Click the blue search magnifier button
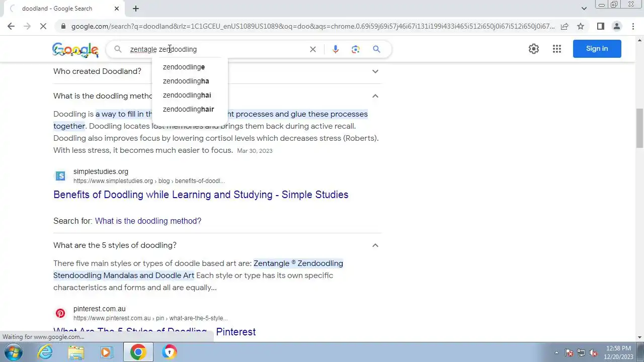 pos(376,49)
